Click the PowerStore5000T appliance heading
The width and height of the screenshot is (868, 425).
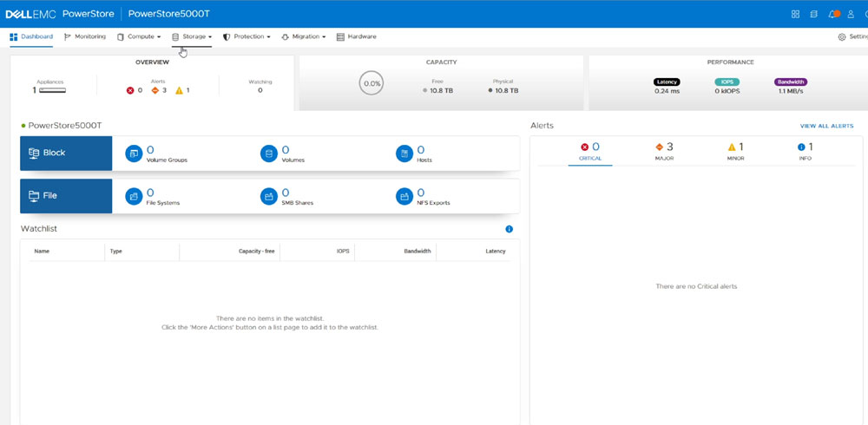click(x=65, y=126)
